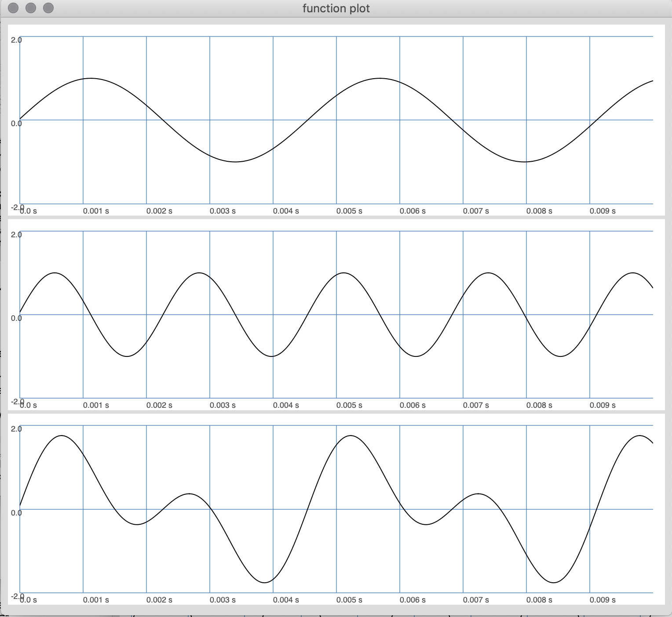Click '0.003 s' label in combined waveform plot

[x=223, y=600]
